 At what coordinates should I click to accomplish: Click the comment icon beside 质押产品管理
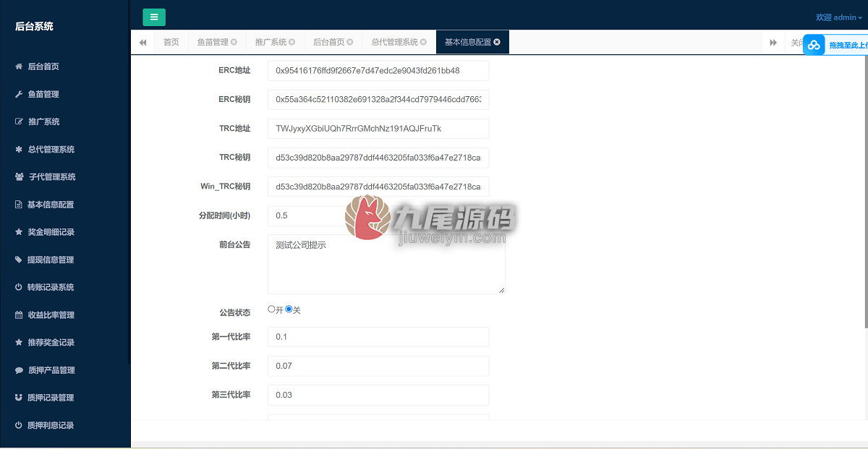click(x=19, y=370)
